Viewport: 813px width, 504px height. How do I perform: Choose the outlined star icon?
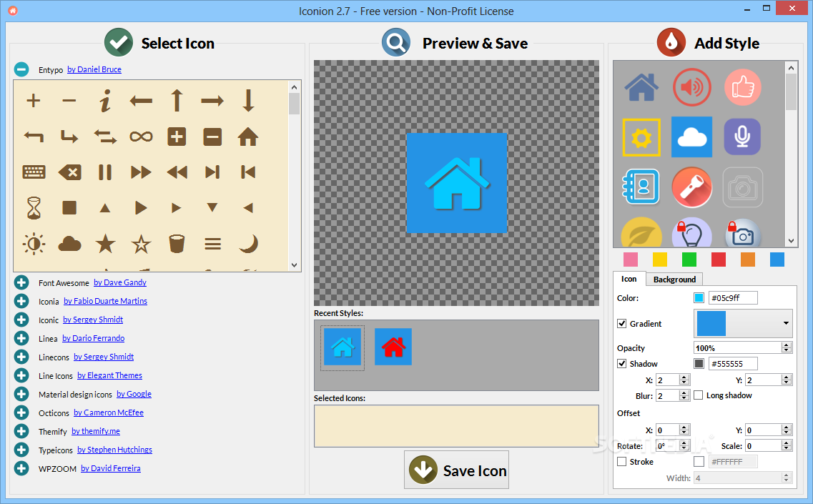coord(141,244)
